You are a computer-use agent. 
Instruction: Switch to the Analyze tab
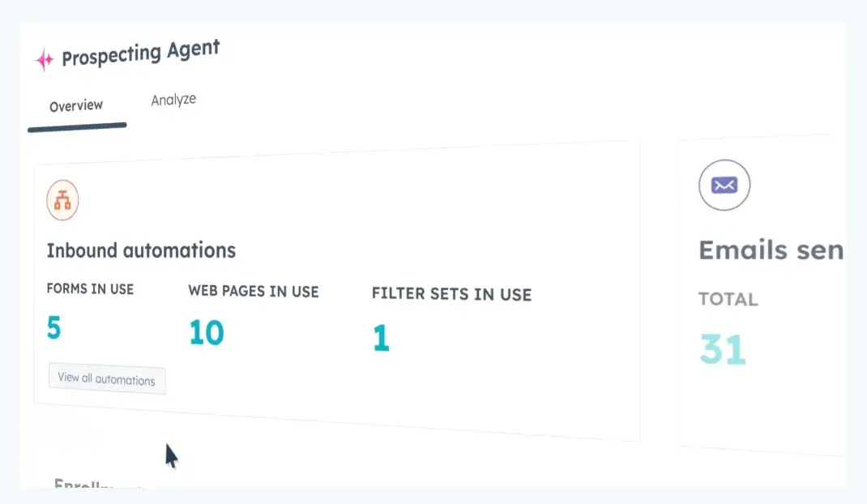[x=173, y=100]
